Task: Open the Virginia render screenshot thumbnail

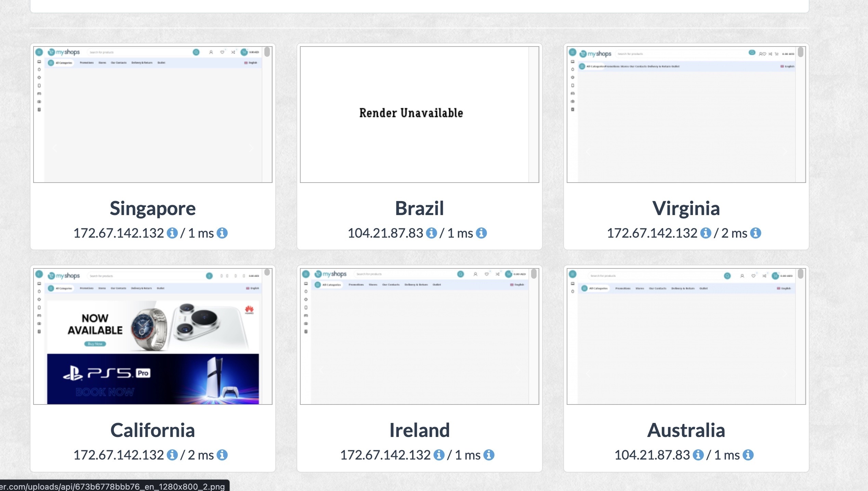Action: pyautogui.click(x=686, y=115)
